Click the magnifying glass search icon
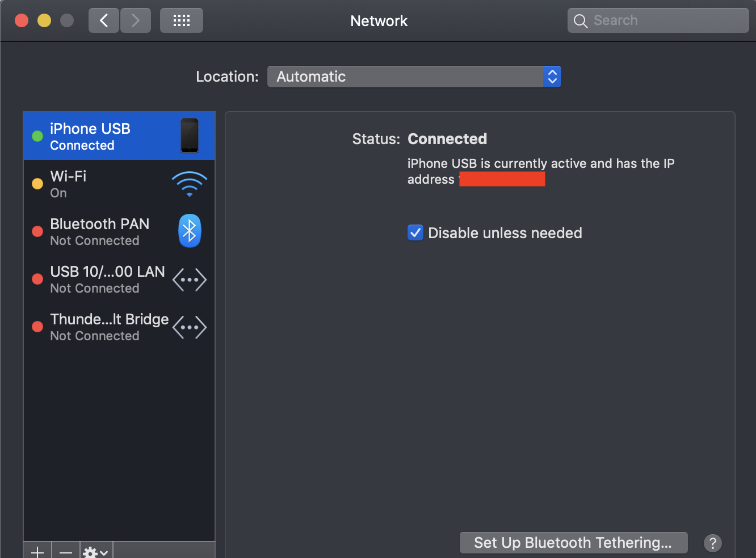The height and width of the screenshot is (558, 756). (580, 21)
